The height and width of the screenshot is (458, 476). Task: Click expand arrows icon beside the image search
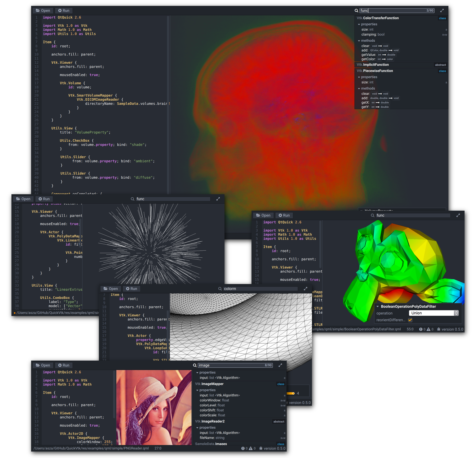coord(280,365)
